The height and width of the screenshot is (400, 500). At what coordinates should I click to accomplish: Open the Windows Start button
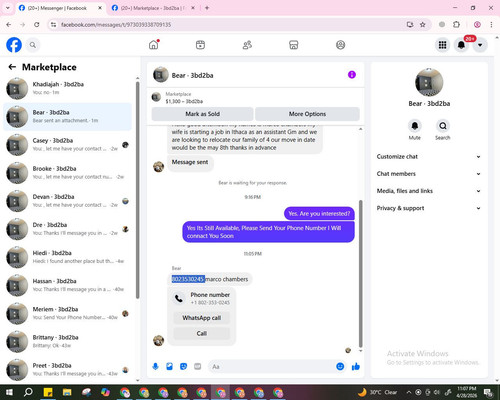coord(9,392)
